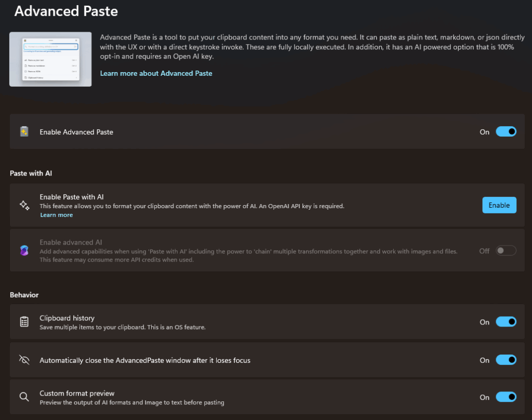The image size is (532, 420).
Task: Click the crossed-out eye icon
Action: point(24,360)
